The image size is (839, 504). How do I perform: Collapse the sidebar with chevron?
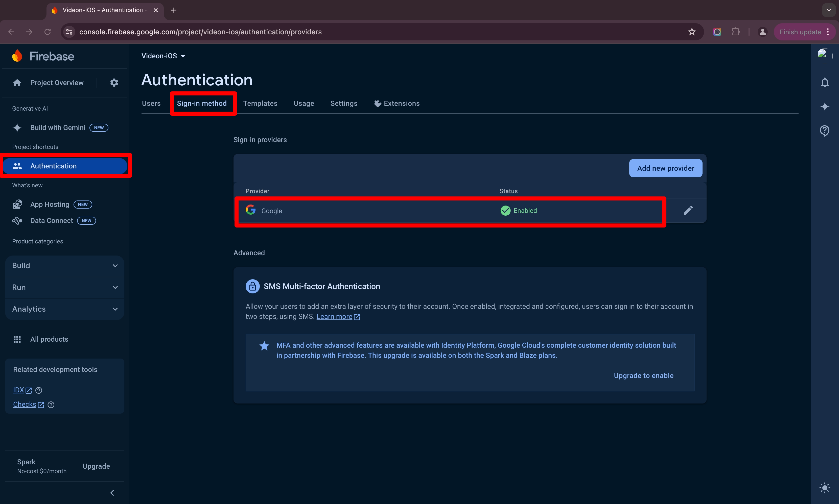(x=112, y=492)
